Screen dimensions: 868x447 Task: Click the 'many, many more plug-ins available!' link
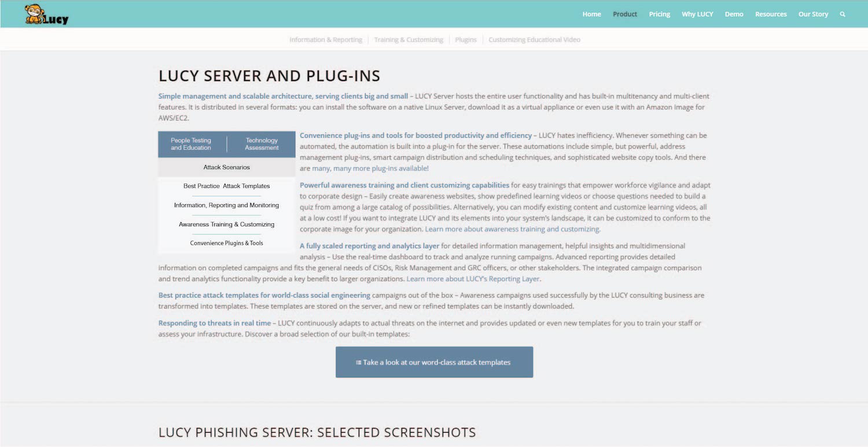[x=370, y=168]
